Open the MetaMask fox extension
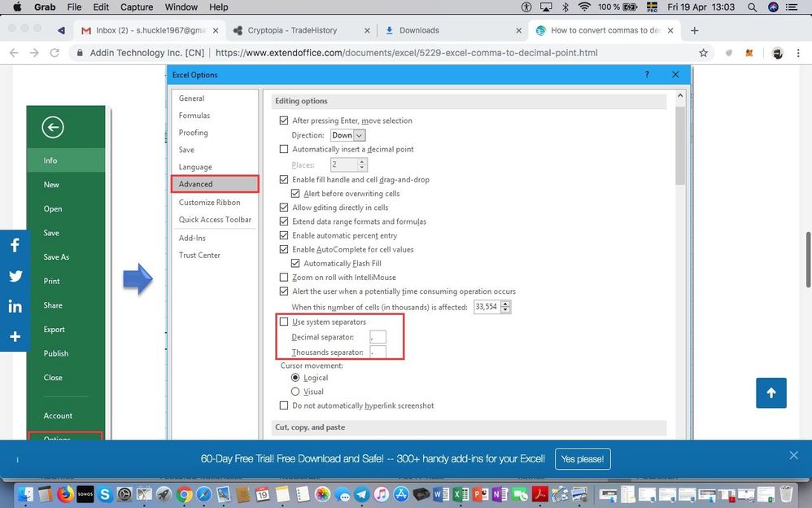Screen dimensions: 812x508 tap(749, 53)
